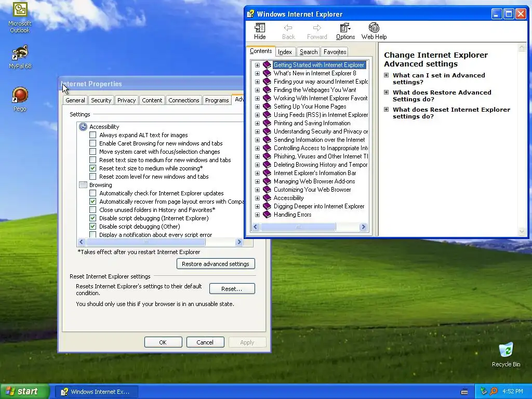
Task: Click the help contents horizontal scrollbar thumb
Action: (298, 227)
